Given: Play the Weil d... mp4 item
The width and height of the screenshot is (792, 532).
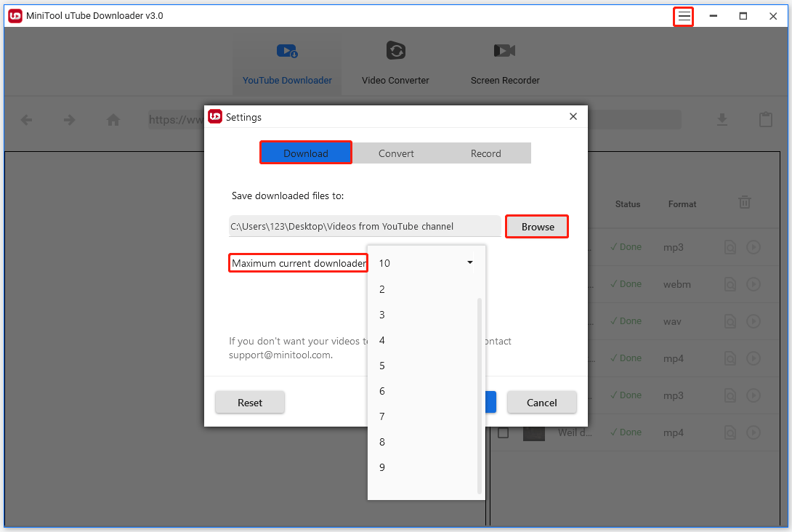Looking at the screenshot, I should coord(753,432).
